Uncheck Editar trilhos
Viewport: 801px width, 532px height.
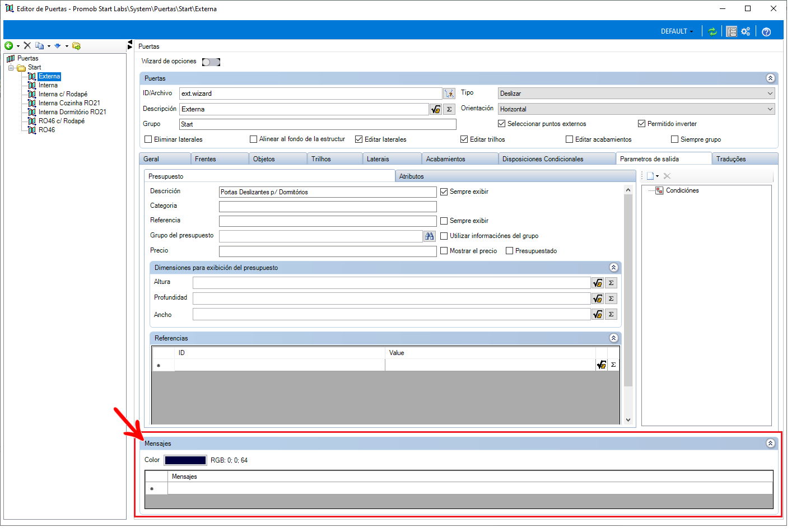(464, 139)
